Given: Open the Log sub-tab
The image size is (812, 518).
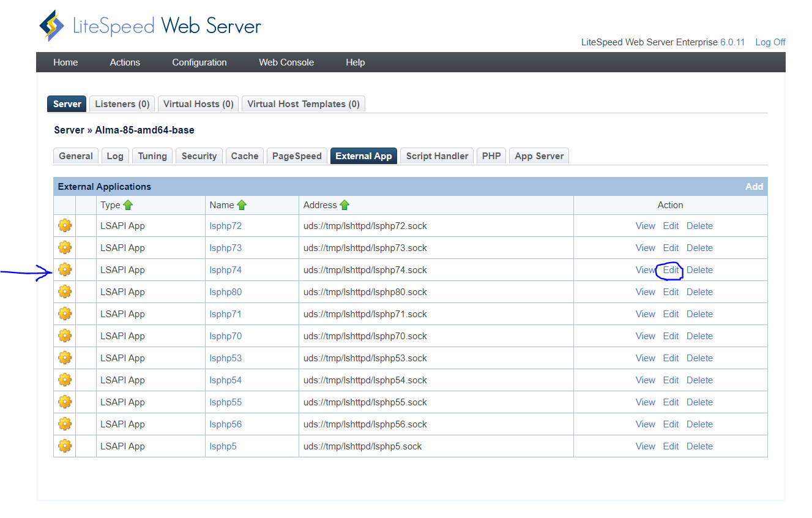Looking at the screenshot, I should coord(115,156).
